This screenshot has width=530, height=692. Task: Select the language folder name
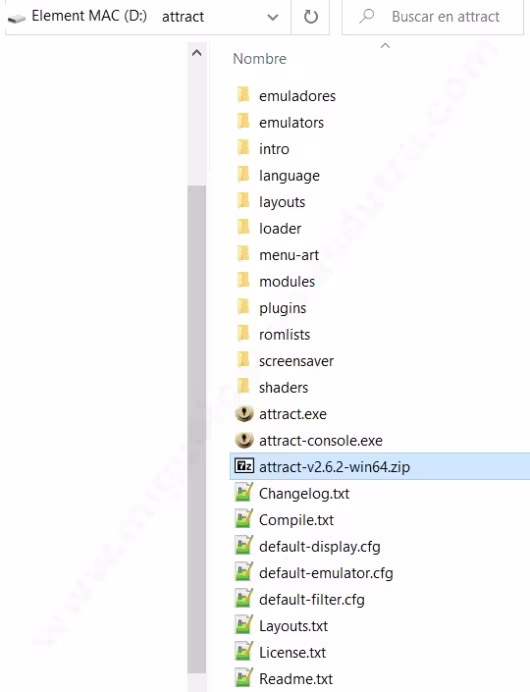coord(289,176)
